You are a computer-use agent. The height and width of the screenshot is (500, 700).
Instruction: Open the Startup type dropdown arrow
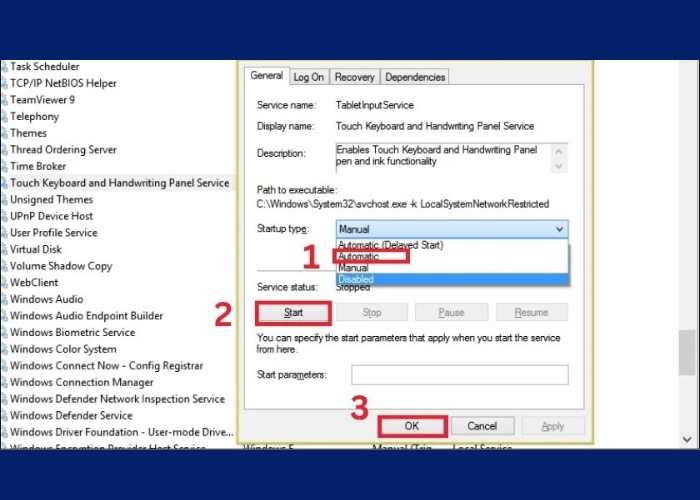tap(558, 229)
